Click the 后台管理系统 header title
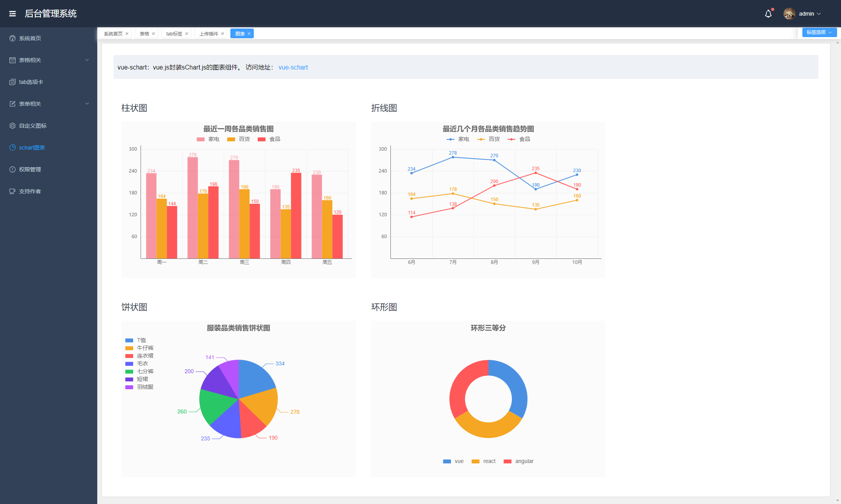Image resolution: width=841 pixels, height=504 pixels. [x=51, y=14]
